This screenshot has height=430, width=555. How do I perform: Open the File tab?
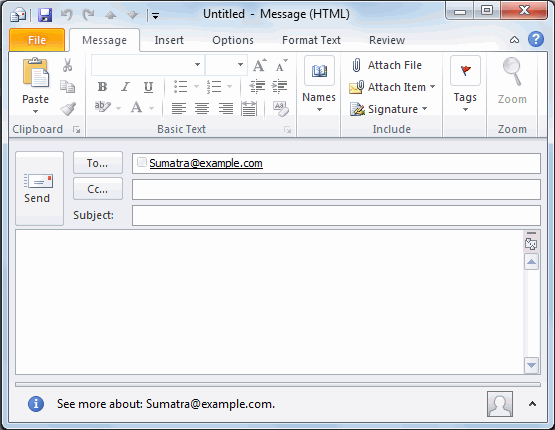click(37, 40)
